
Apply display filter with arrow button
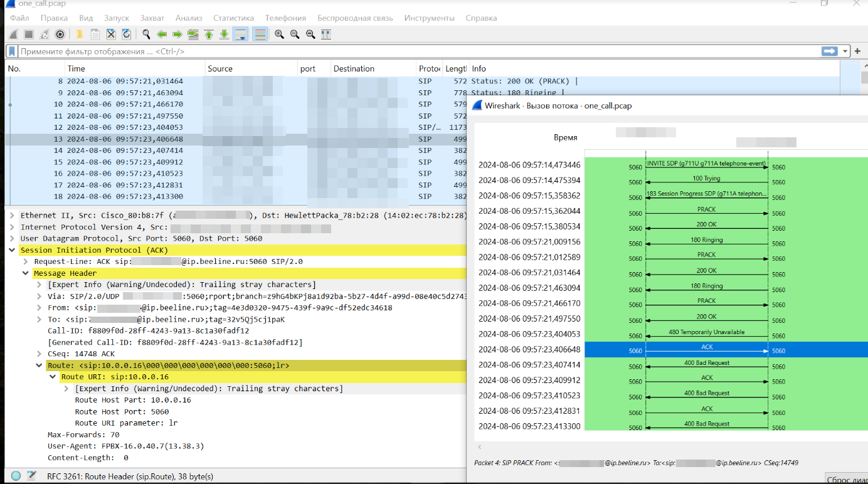click(830, 51)
